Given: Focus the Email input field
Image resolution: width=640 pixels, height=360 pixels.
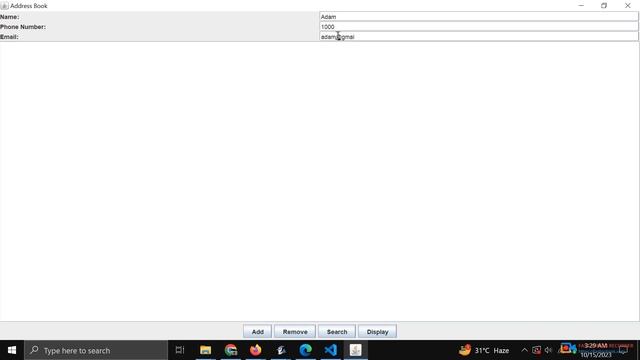Looking at the screenshot, I should 478,36.
